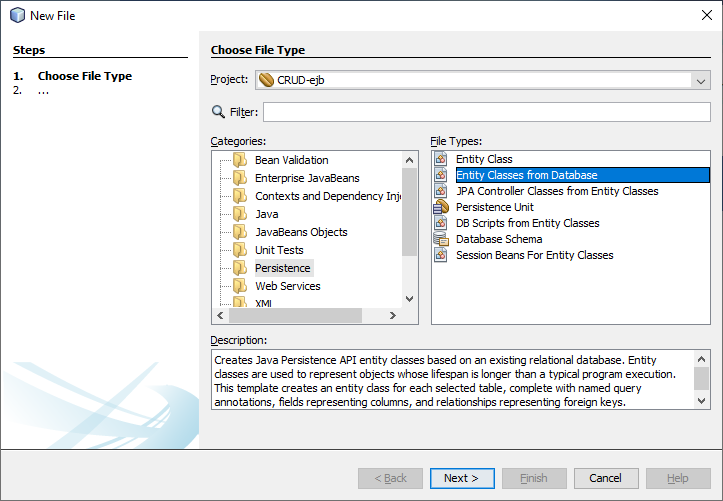Choose DB Scripts from Entity Classes
The image size is (723, 501).
click(x=527, y=223)
